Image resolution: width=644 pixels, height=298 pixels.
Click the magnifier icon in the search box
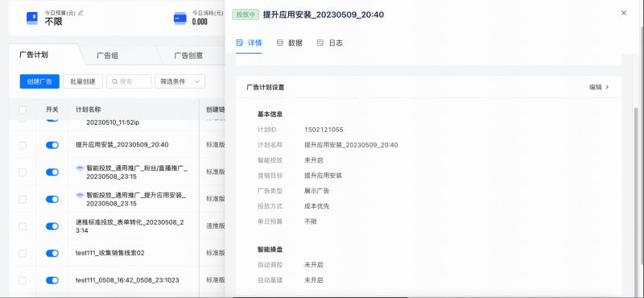point(115,82)
